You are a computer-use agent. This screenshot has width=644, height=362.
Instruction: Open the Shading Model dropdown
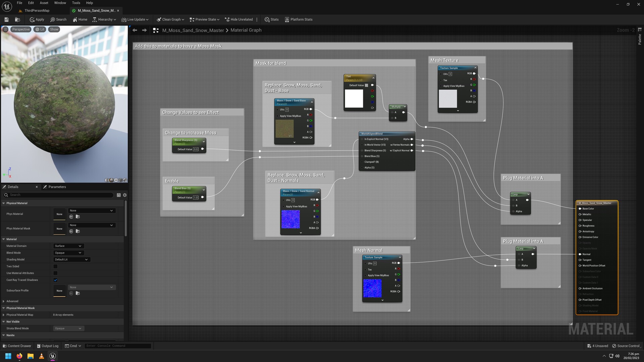pyautogui.click(x=71, y=259)
